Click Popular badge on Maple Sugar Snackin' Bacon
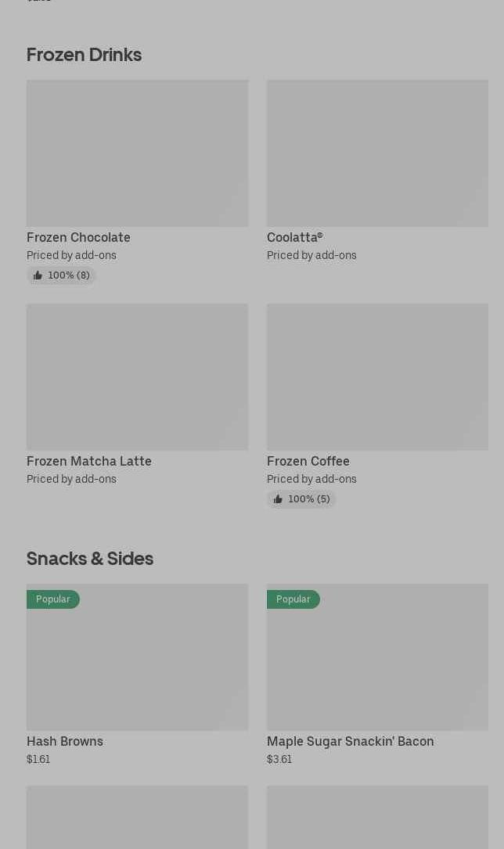504x849 pixels. 293,599
